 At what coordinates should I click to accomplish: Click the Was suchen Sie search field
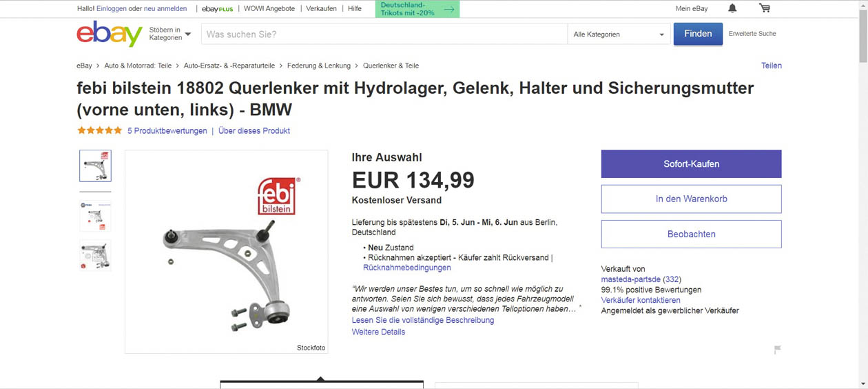[384, 34]
